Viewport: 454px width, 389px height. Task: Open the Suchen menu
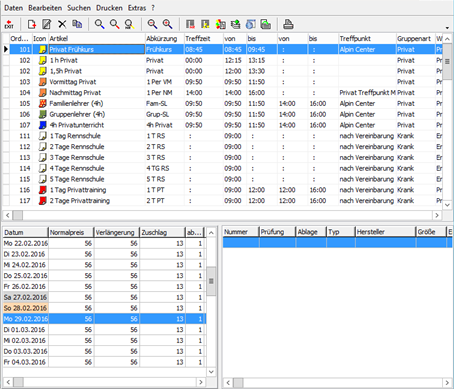click(79, 8)
